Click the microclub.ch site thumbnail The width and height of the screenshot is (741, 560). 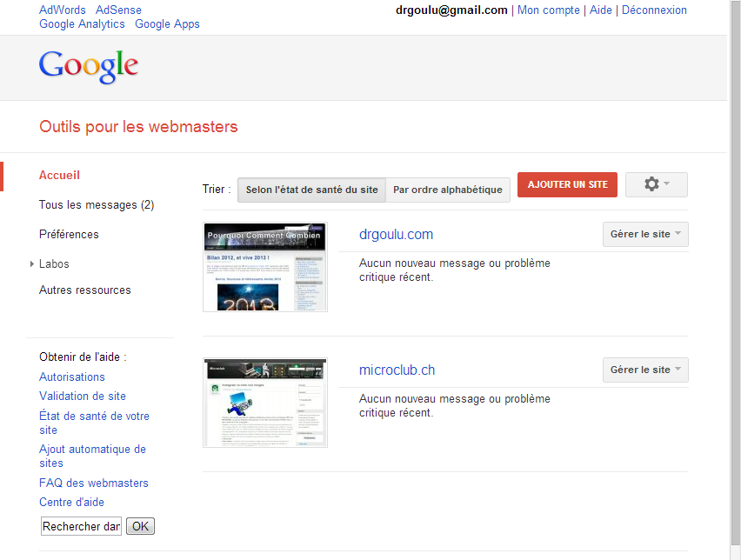(x=265, y=403)
